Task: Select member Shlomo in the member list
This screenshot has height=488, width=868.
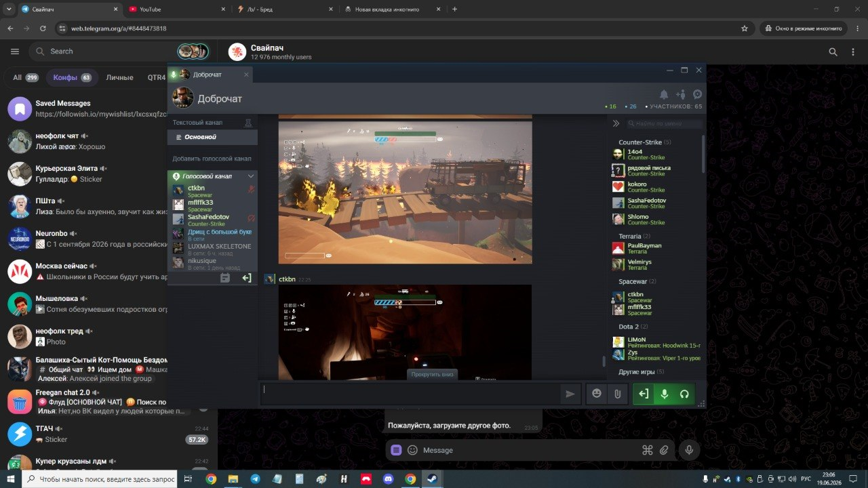Action: click(655, 219)
